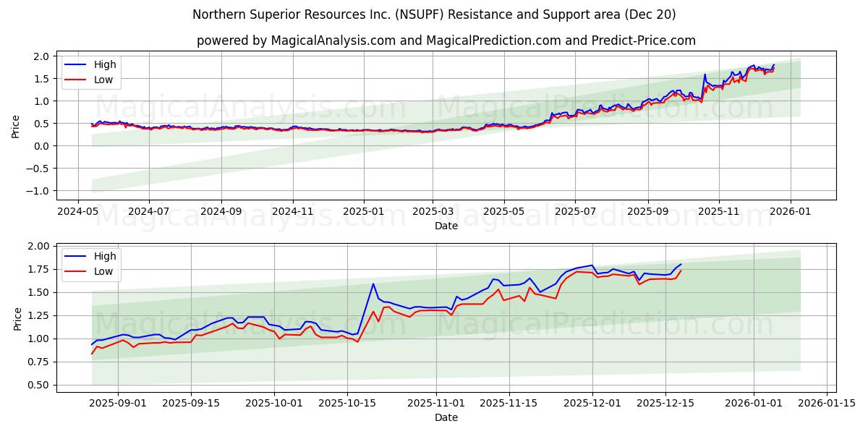The height and width of the screenshot is (434, 868).
Task: Click the 1.25 price tick label
Action: tap(38, 315)
